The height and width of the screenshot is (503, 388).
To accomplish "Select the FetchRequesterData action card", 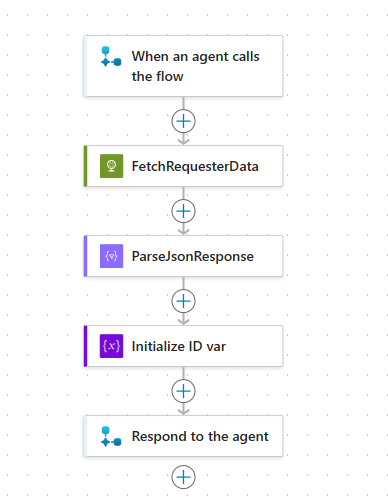I will (183, 166).
